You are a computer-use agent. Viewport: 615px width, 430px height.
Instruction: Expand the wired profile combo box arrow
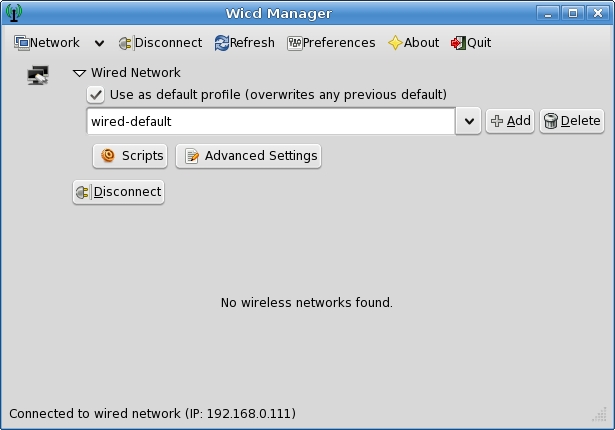(x=469, y=122)
